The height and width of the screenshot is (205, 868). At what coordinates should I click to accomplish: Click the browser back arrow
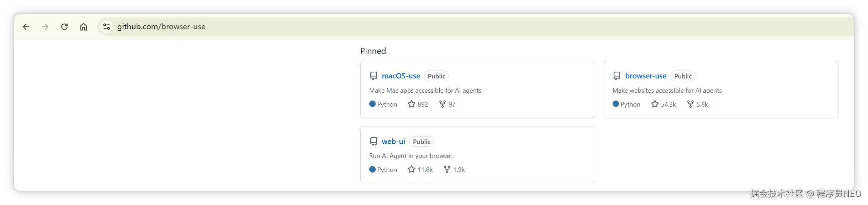[26, 27]
